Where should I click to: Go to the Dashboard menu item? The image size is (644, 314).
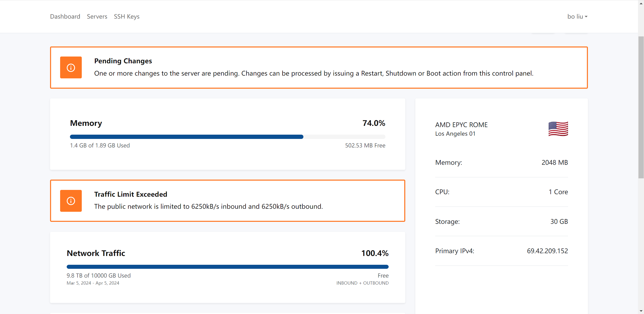(65, 17)
